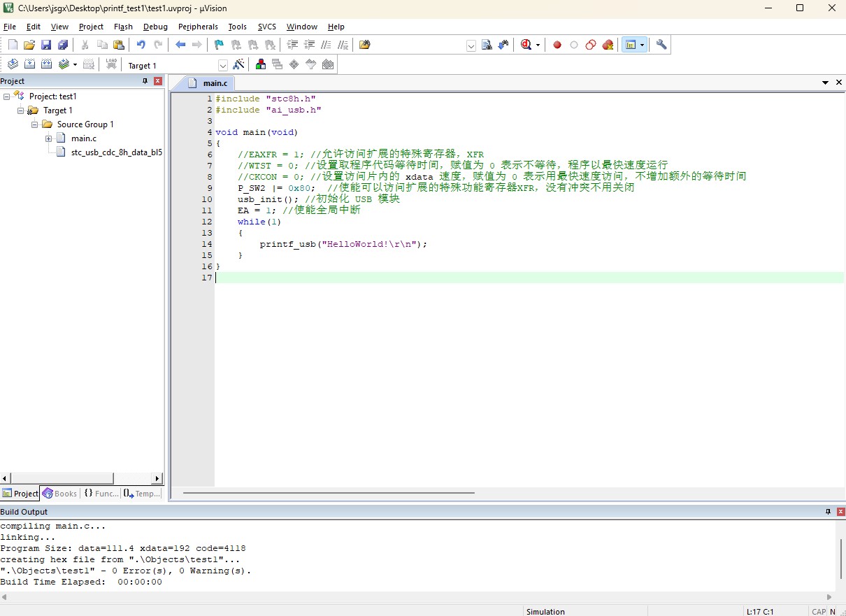Open a file via the Open folder icon

pos(29,45)
